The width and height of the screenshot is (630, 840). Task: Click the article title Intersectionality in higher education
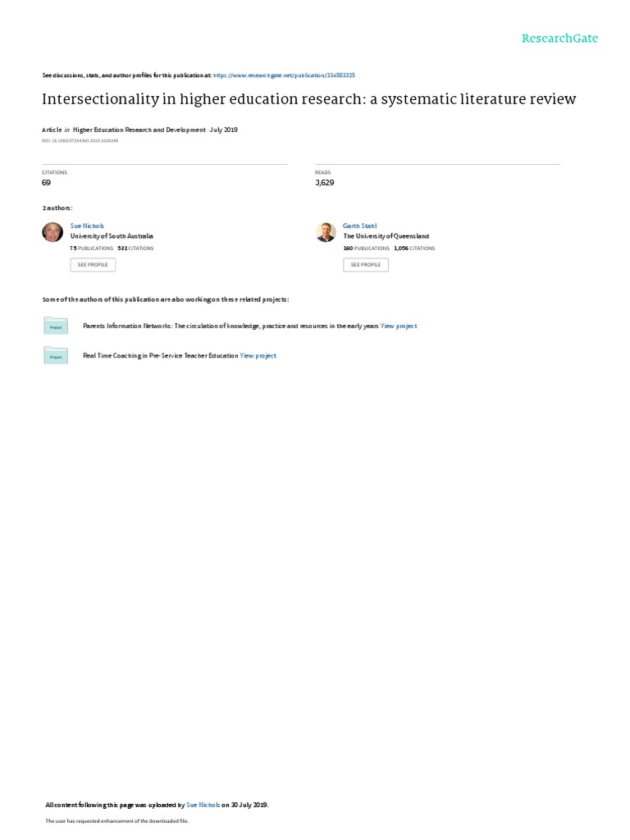click(x=309, y=99)
